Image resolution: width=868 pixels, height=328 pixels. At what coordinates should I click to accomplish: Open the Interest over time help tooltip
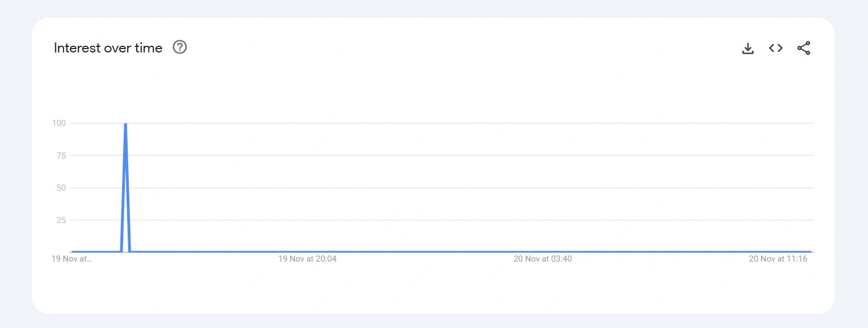pyautogui.click(x=180, y=47)
